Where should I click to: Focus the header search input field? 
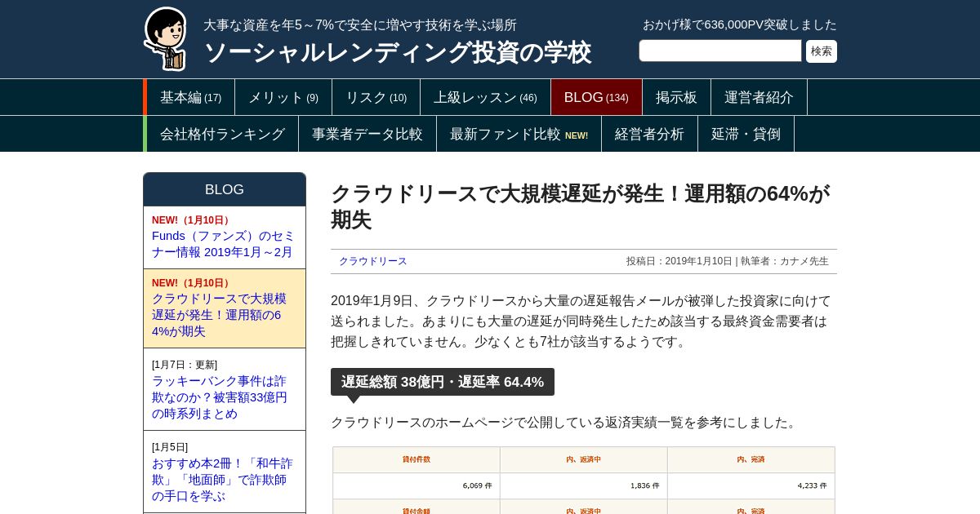click(720, 51)
